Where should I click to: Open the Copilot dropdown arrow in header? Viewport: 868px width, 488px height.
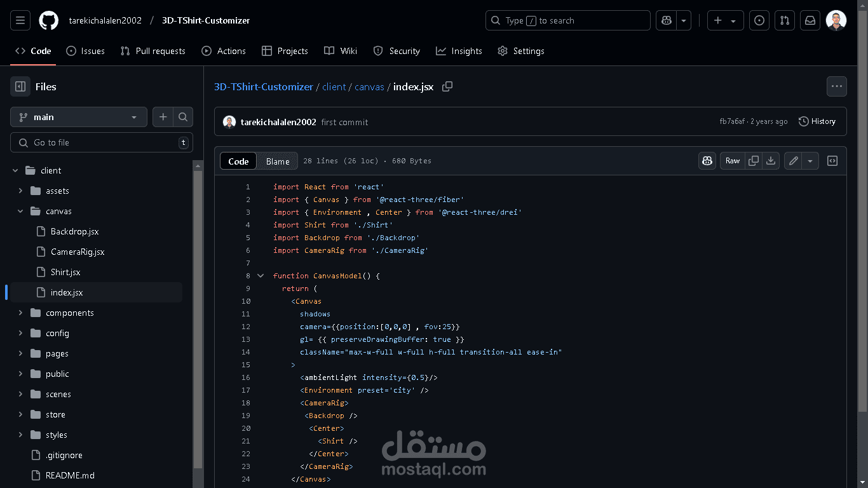pyautogui.click(x=684, y=20)
